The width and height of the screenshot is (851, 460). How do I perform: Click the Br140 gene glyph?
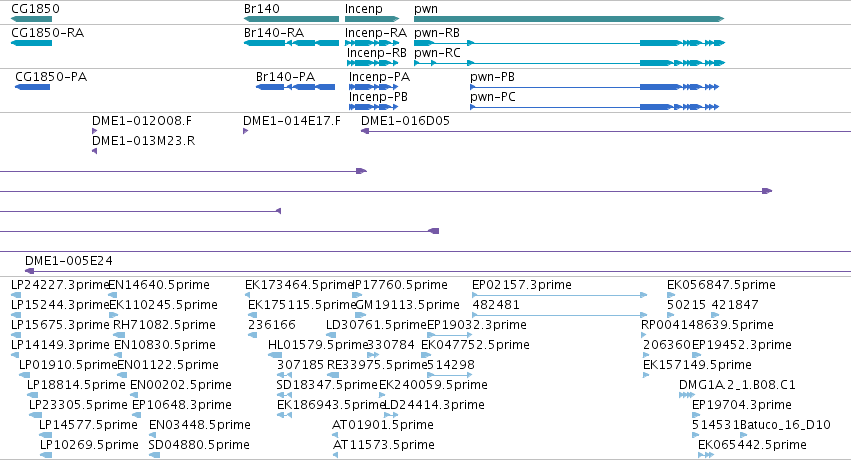291,19
